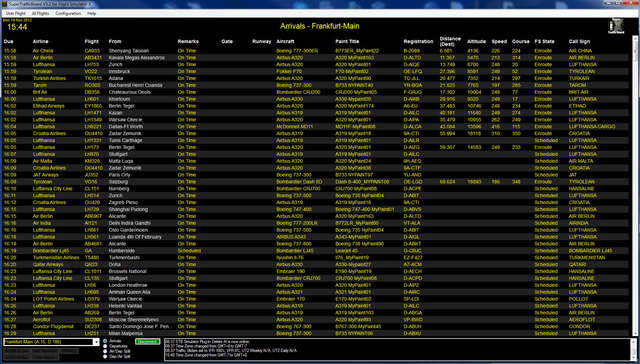The height and width of the screenshot is (364, 640).
Task: Open the Frankfurt-Main airport dropdown
Action: [x=51, y=342]
